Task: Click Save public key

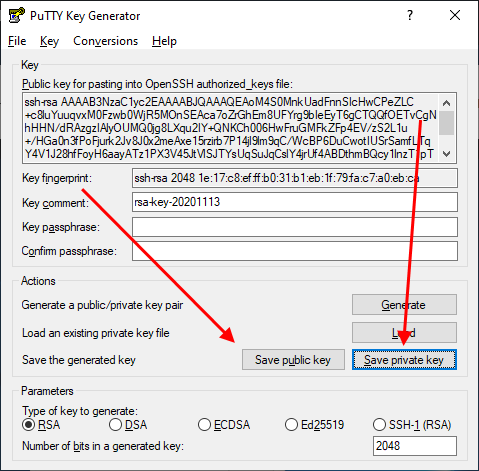Action: pyautogui.click(x=293, y=360)
